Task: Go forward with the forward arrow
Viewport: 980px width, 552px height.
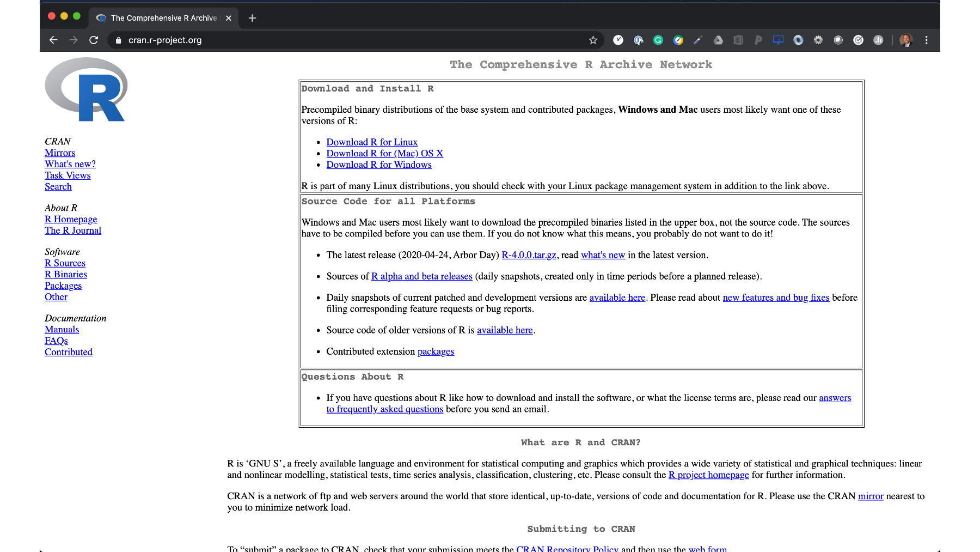Action: click(73, 40)
